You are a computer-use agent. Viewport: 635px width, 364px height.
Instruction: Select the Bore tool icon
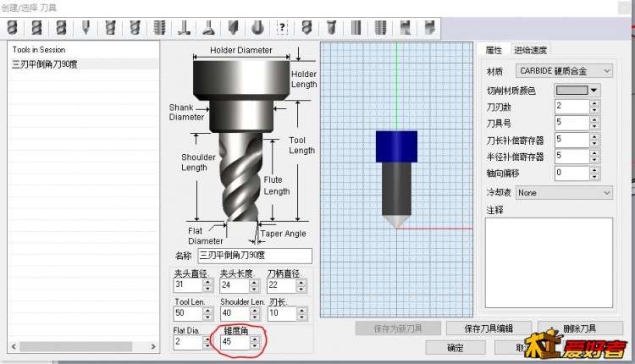(406, 28)
